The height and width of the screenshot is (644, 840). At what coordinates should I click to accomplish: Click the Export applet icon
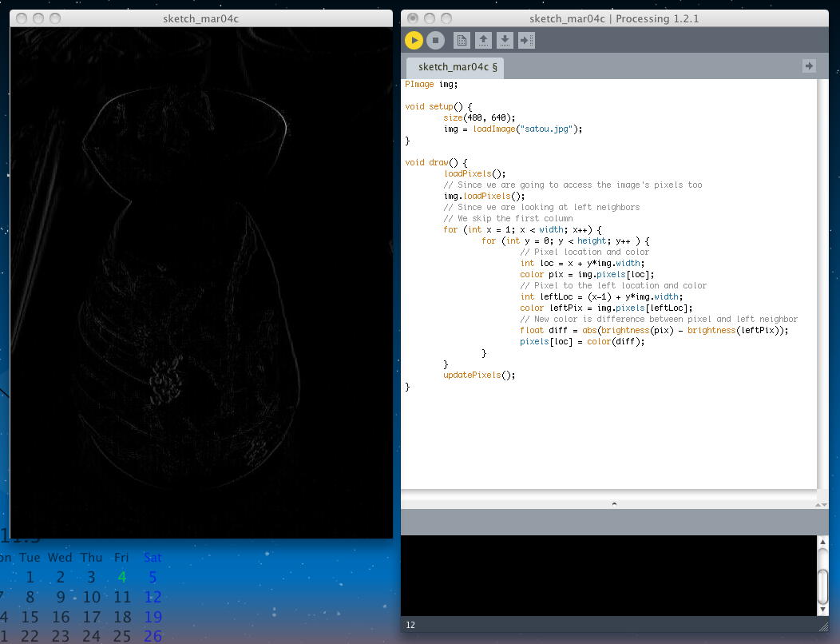tap(526, 40)
